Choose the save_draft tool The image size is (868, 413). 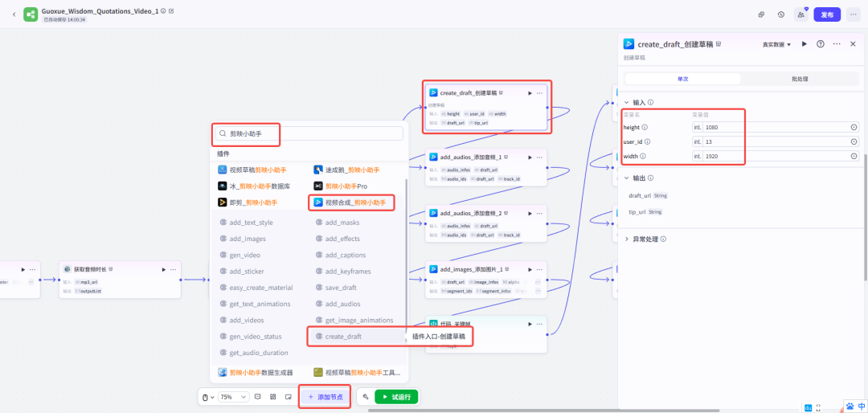pyautogui.click(x=336, y=288)
